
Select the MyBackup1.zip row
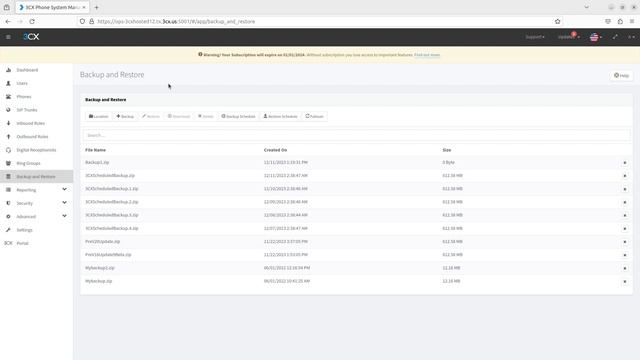pos(356,268)
